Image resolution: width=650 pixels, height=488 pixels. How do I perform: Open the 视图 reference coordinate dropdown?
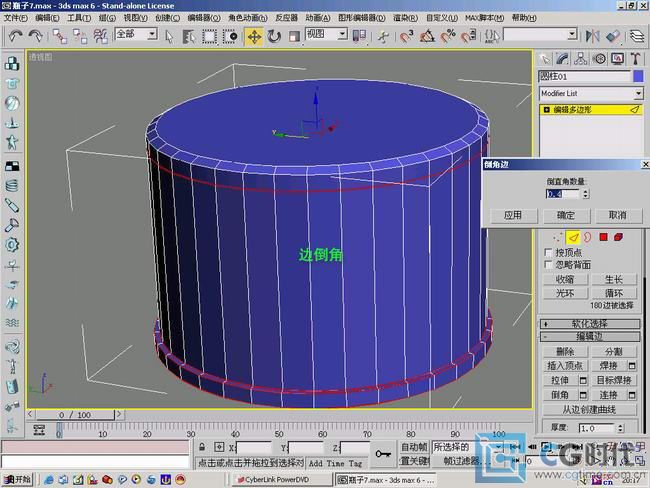pos(342,34)
